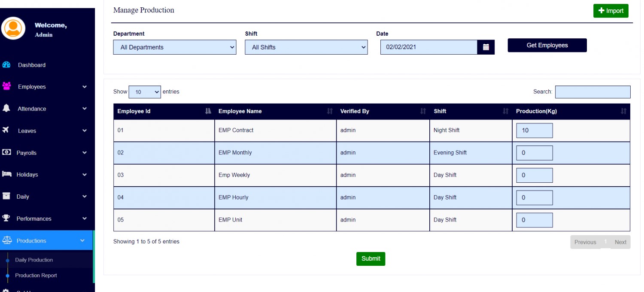Click the Employee Id column header
The image size is (644, 292).
click(164, 111)
